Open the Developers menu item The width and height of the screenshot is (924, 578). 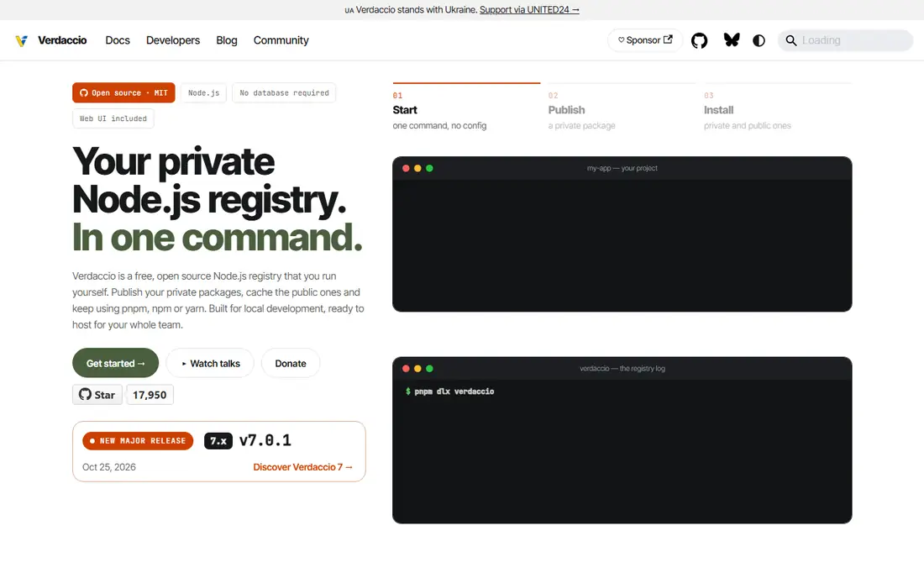click(x=173, y=40)
